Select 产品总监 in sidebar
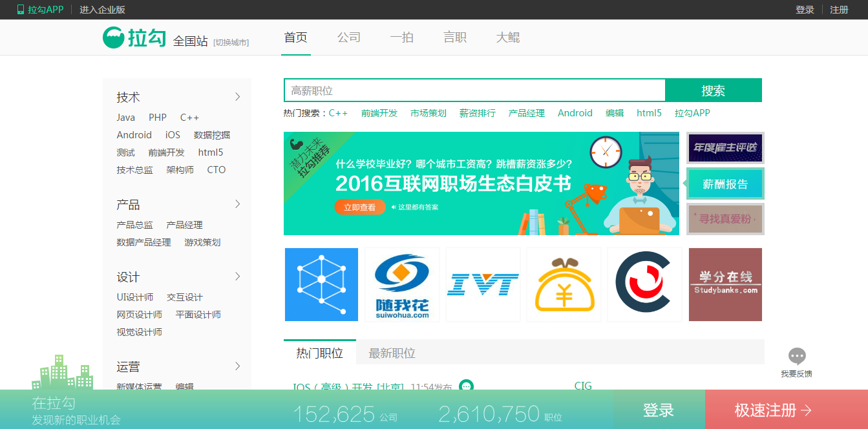The image size is (868, 429). (135, 225)
